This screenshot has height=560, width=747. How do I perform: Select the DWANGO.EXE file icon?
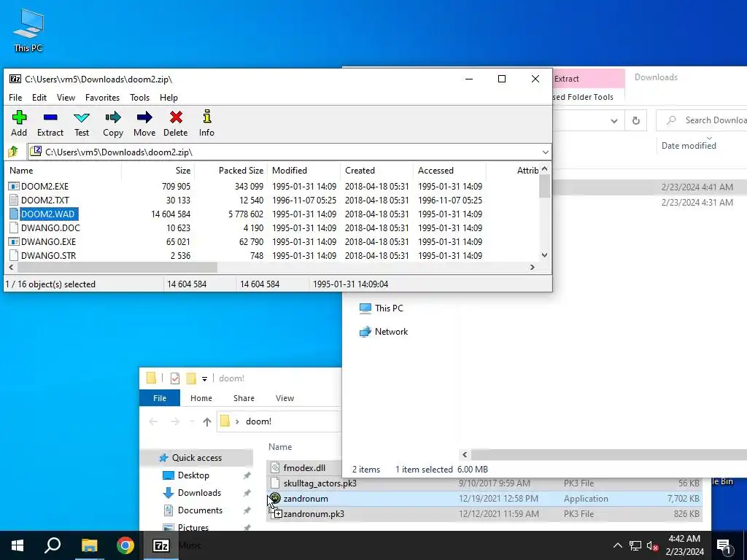14,241
